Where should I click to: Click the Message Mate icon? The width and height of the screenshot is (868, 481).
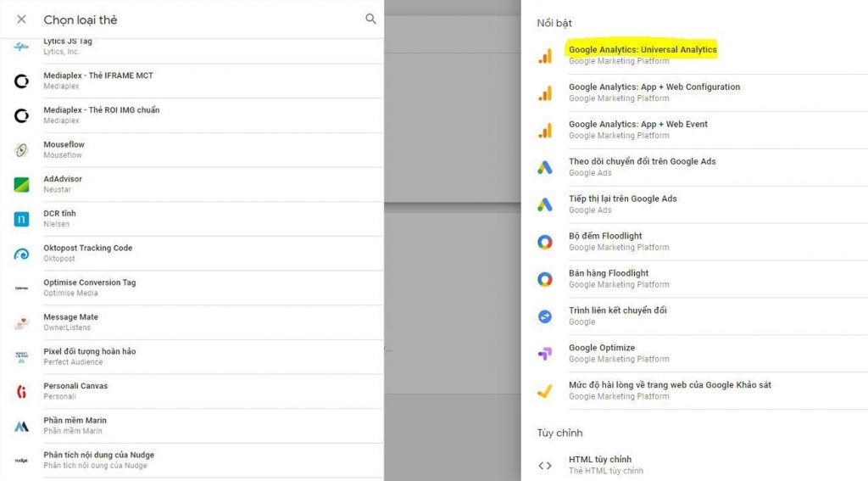(21, 322)
